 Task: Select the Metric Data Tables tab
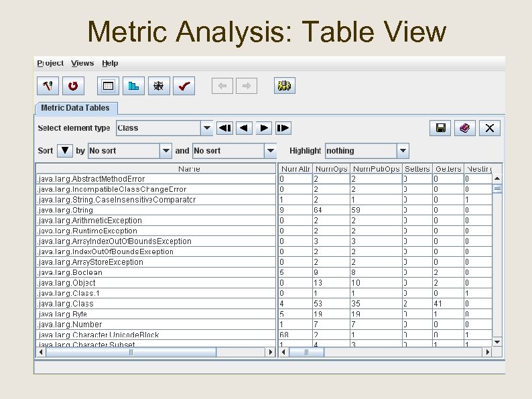76,108
